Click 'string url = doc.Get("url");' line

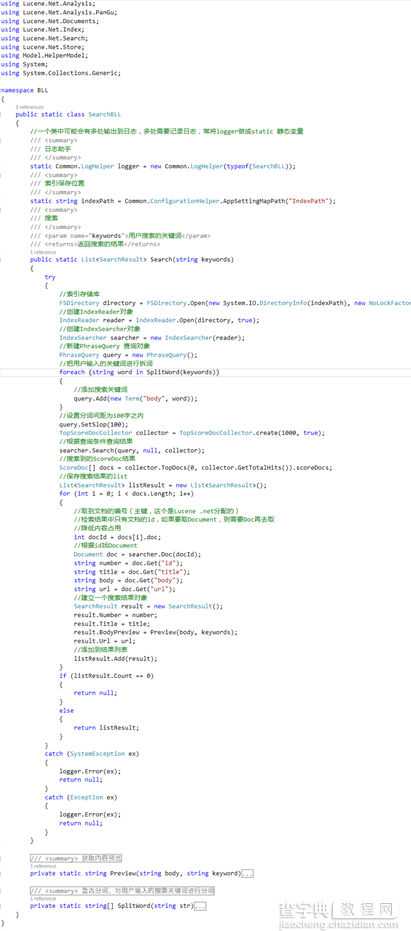[125, 589]
